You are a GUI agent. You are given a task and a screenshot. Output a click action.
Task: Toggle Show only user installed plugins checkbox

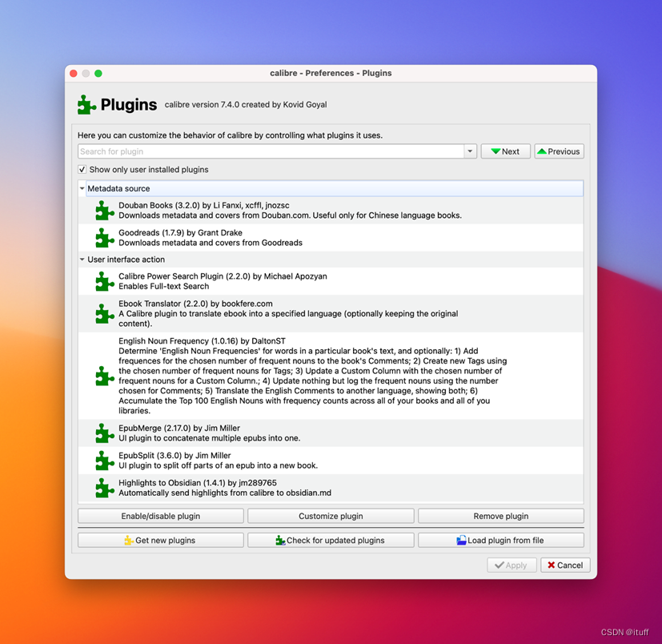82,170
